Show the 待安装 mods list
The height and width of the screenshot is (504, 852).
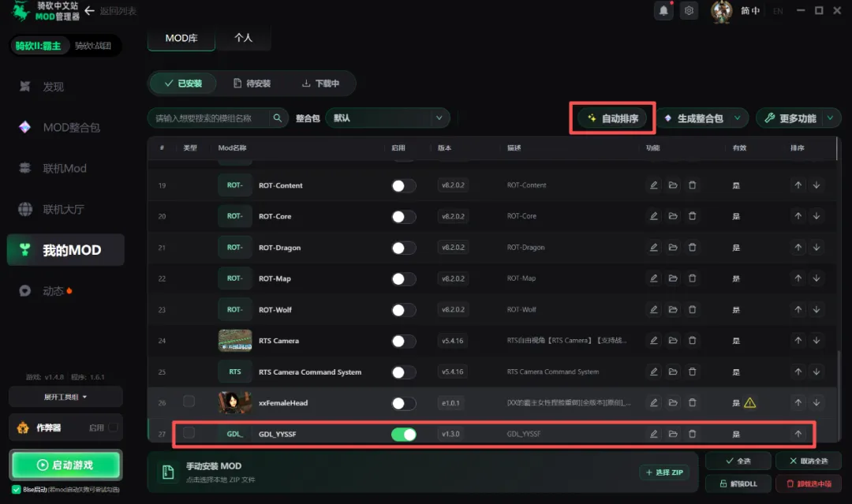[x=252, y=83]
